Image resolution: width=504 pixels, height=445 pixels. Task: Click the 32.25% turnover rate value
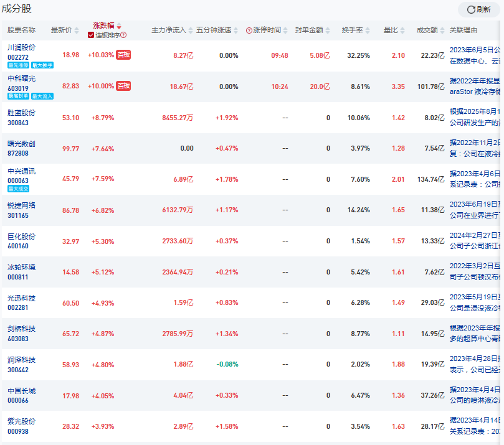tap(358, 55)
